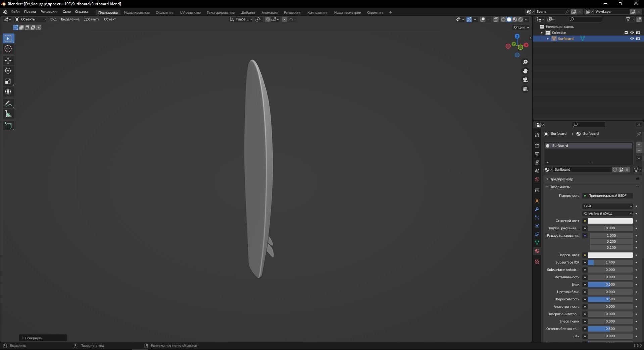The height and width of the screenshot is (350, 644).
Task: Click the Base Color white swatch
Action: point(610,221)
